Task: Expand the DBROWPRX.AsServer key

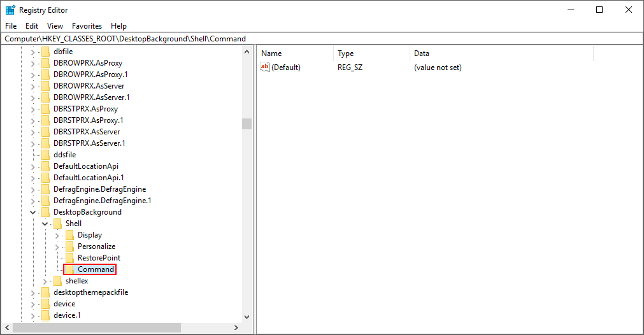Action: click(33, 87)
